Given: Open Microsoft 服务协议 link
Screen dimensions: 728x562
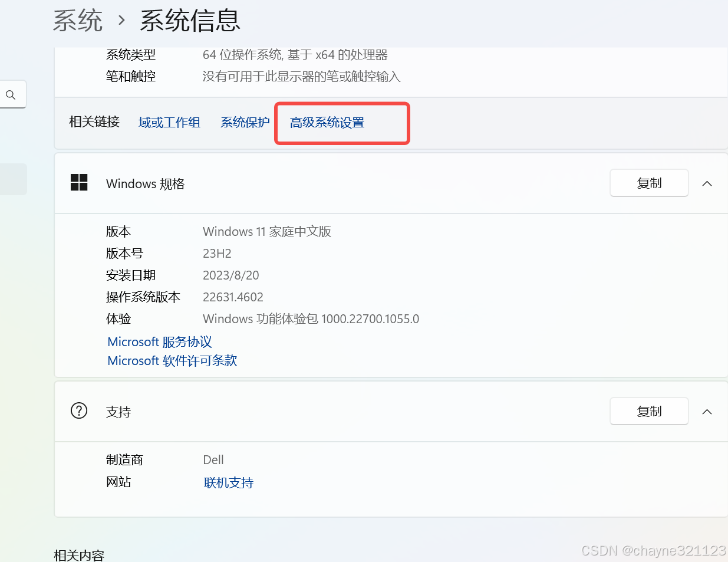Looking at the screenshot, I should click(160, 342).
